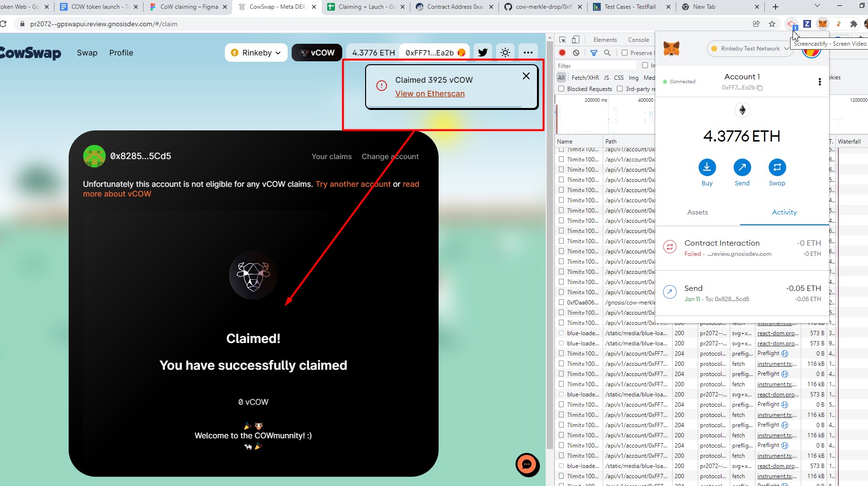Reload the page

pyautogui.click(x=3, y=24)
